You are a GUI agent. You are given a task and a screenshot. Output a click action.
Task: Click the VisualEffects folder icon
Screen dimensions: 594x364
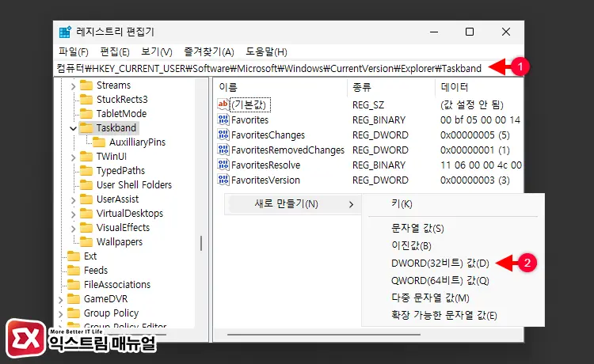(x=86, y=228)
